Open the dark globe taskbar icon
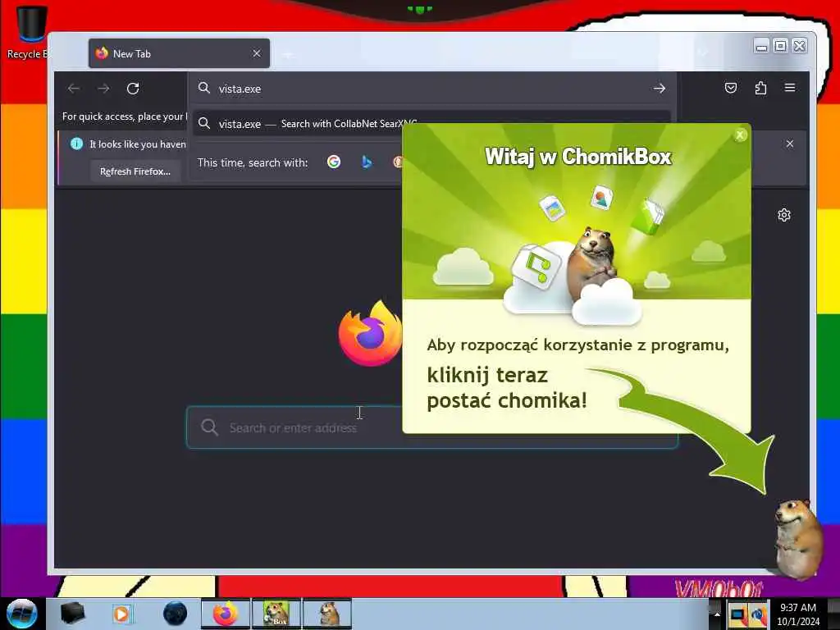Screen dimensions: 840x630 pos(176,614)
